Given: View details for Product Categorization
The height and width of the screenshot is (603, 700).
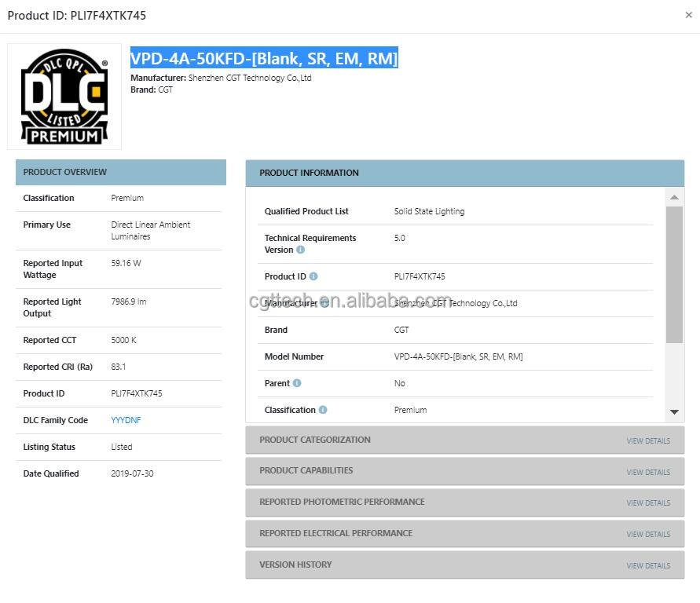Looking at the screenshot, I should pos(648,440).
